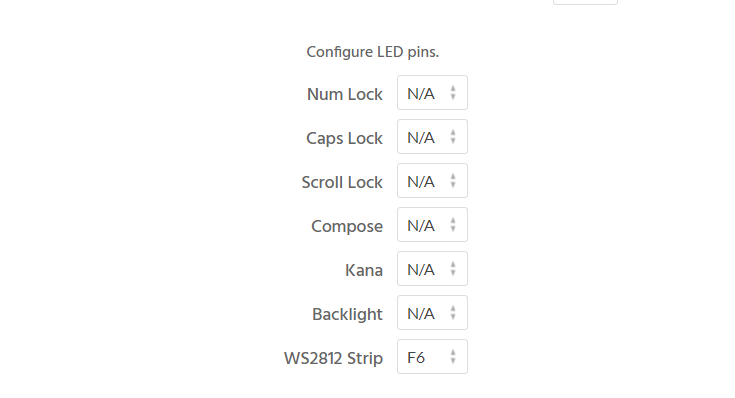This screenshot has height=398, width=735.
Task: Click the up-down arrows in Scroll Lock selector
Action: pos(453,180)
